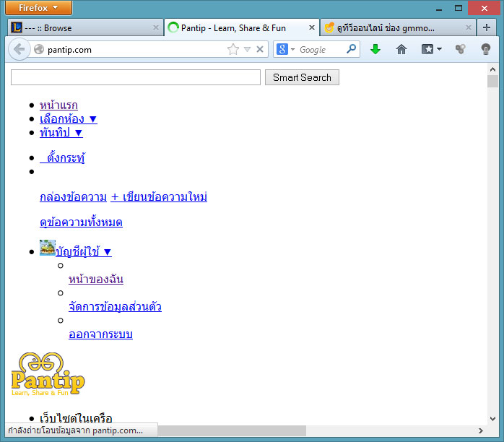Viewport: 504px width, 442px height.
Task: Open the Bookmarks menu star button
Action: click(x=427, y=49)
